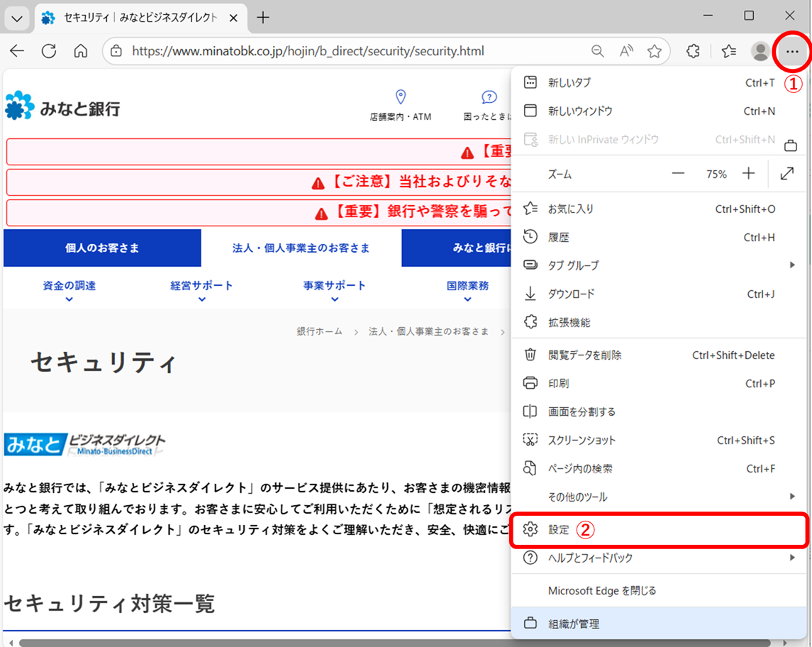Open Settings and more three-dot menu

(x=792, y=51)
